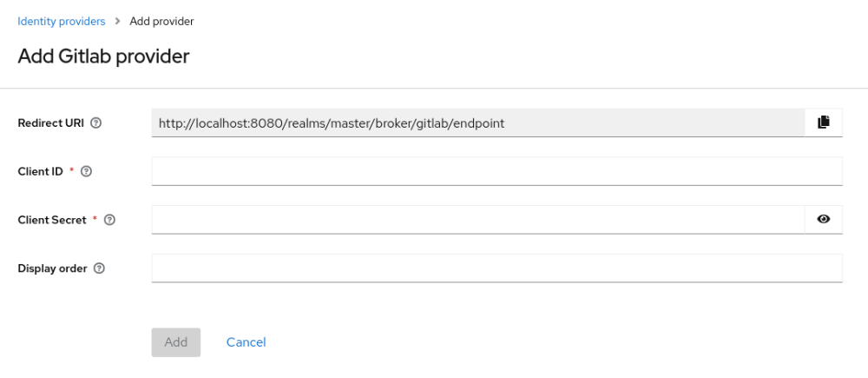Click the Client ID label text

pos(41,172)
